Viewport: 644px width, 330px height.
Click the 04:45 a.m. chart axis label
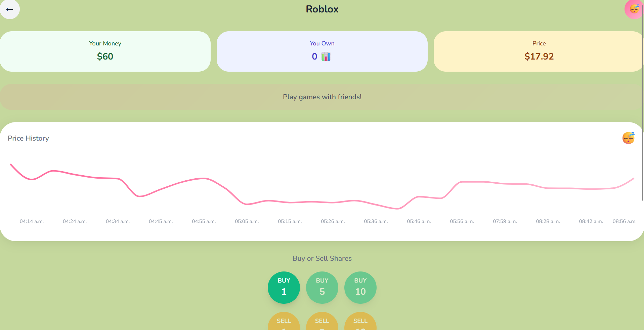161,221
